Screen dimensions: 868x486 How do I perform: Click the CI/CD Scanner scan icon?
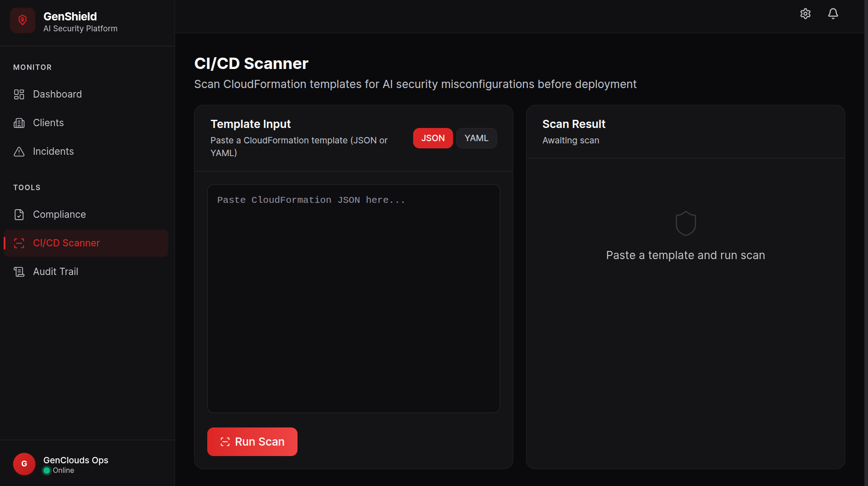coord(19,243)
